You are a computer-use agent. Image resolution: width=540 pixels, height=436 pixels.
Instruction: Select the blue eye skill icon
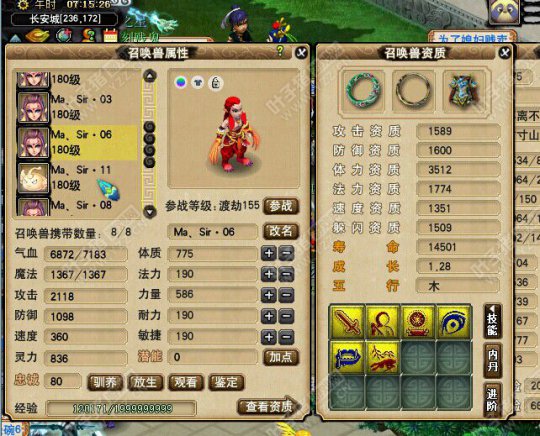[454, 322]
